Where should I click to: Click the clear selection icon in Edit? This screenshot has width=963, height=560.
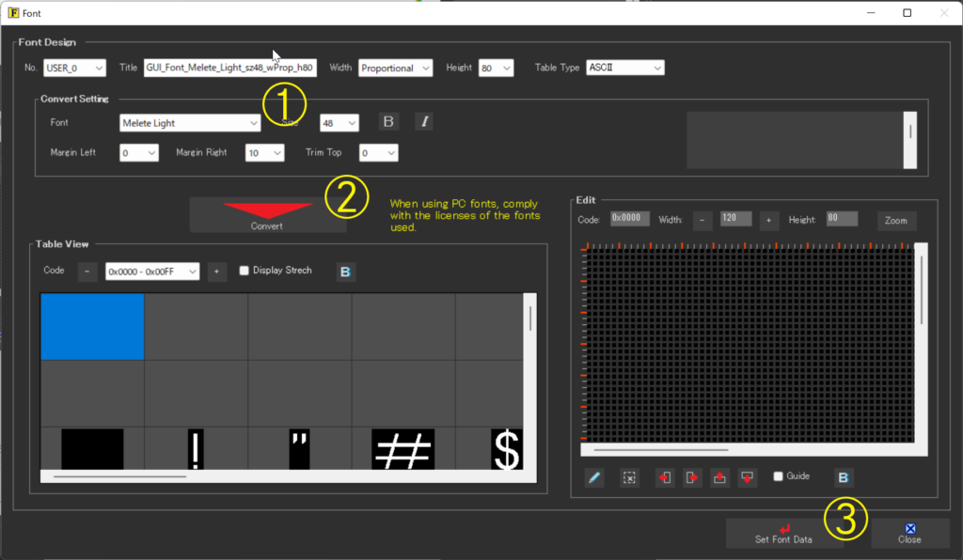630,477
